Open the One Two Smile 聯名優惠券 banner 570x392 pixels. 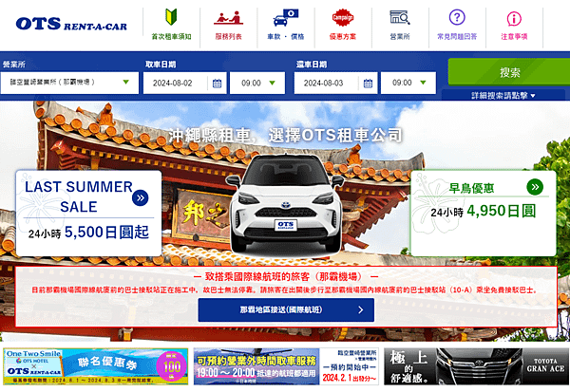click(96, 366)
